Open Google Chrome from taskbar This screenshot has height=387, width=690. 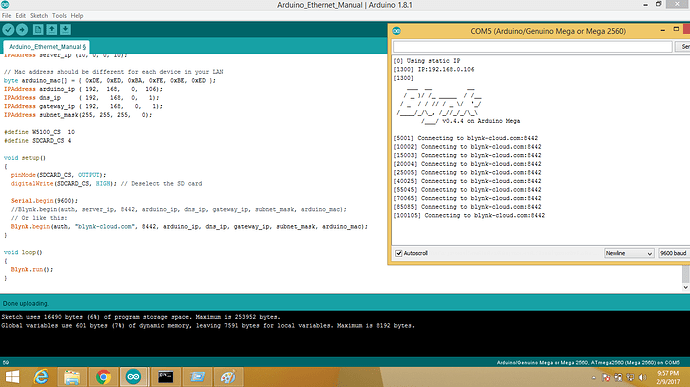click(103, 377)
